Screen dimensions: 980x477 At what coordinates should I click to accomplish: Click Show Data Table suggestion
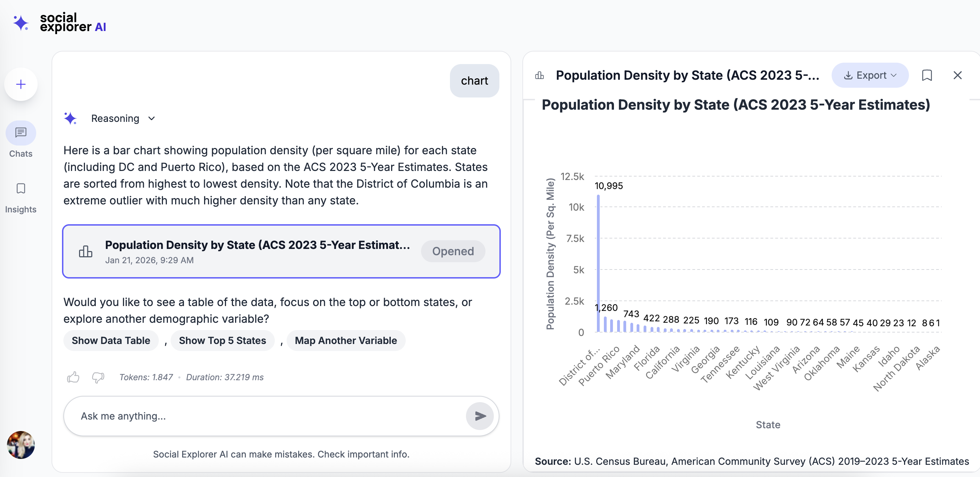click(111, 341)
